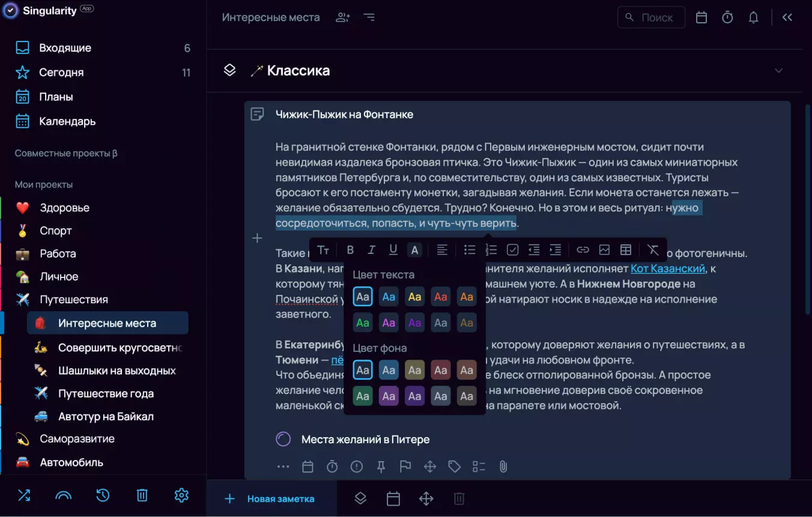Screen dimensions: 812x517
Task: Open the trash bin in the sidebar footer
Action: tap(142, 495)
